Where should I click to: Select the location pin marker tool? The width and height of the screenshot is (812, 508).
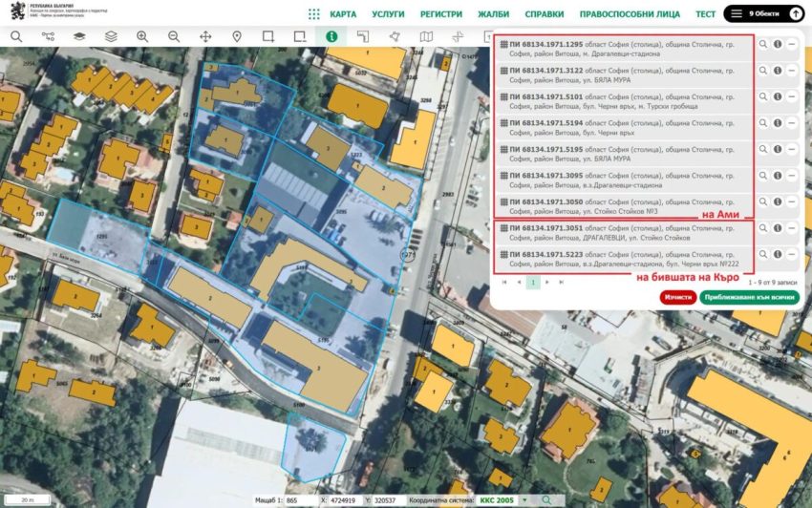pyautogui.click(x=237, y=36)
